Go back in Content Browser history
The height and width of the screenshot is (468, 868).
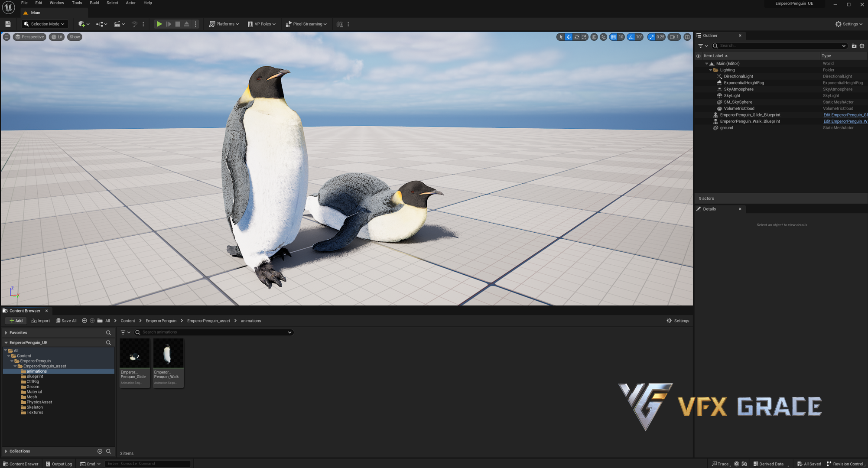(x=85, y=321)
